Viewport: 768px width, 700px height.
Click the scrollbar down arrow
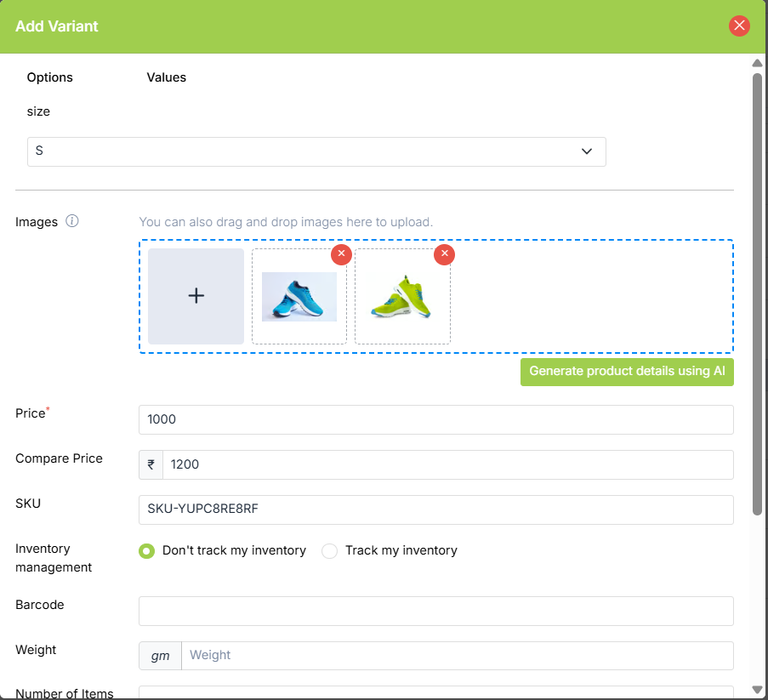point(757,689)
